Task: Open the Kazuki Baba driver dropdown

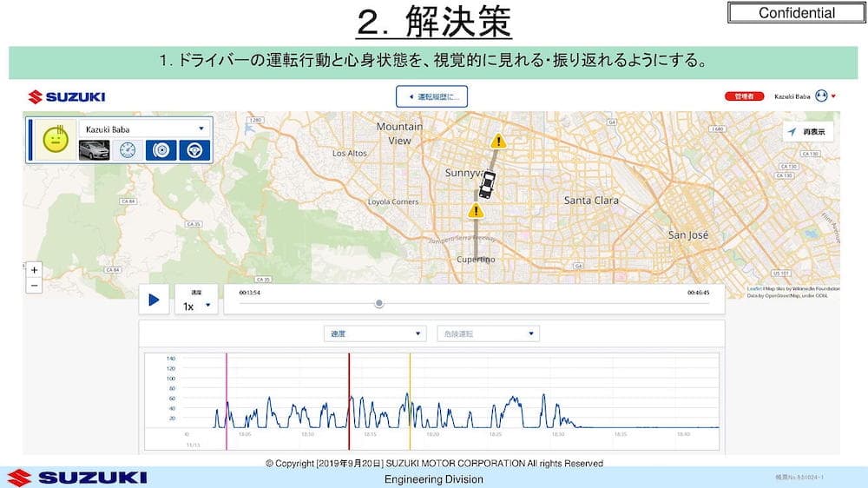Action: tap(144, 129)
